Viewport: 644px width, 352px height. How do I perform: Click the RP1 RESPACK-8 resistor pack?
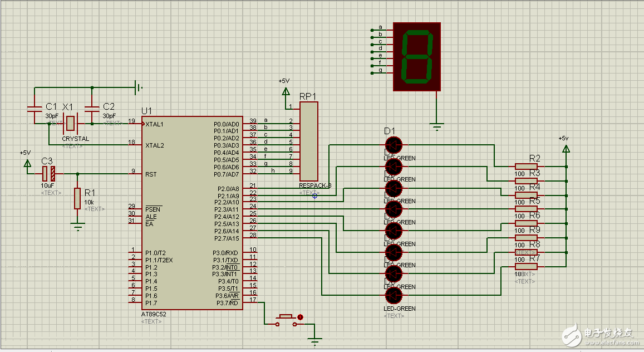[309, 141]
